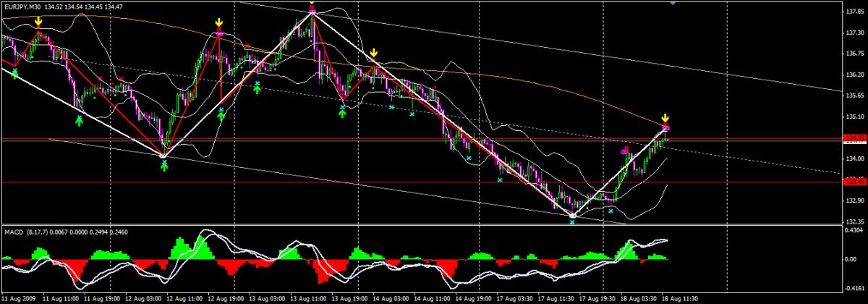Click the 18 Aug 03:30 time label

[x=640, y=297]
